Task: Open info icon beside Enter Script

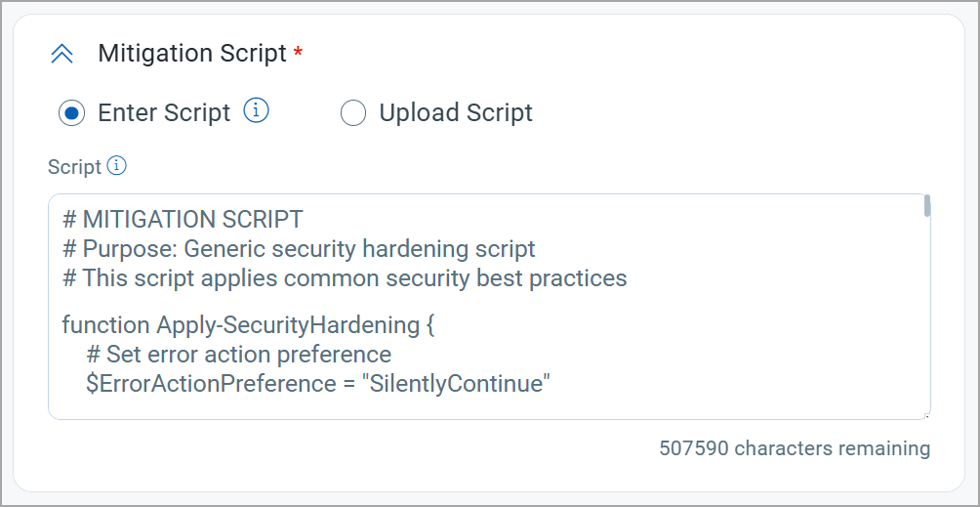Action: 257,111
